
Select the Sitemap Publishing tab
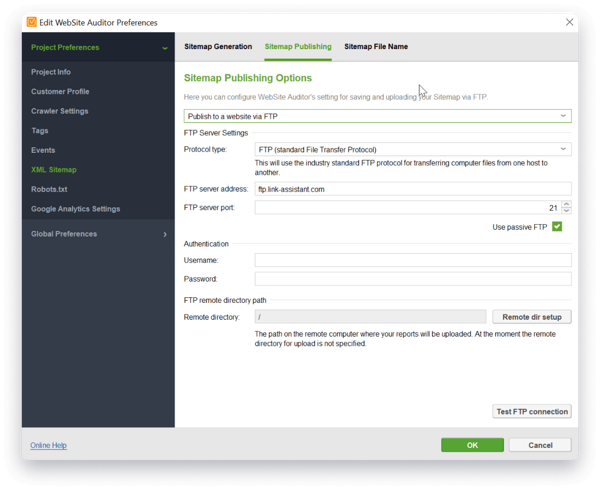pyautogui.click(x=298, y=47)
